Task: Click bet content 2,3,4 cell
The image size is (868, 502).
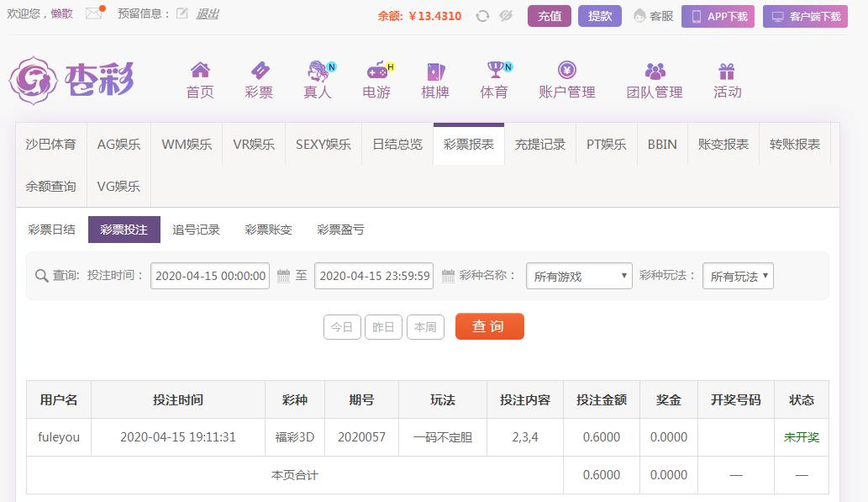Action: 525,437
